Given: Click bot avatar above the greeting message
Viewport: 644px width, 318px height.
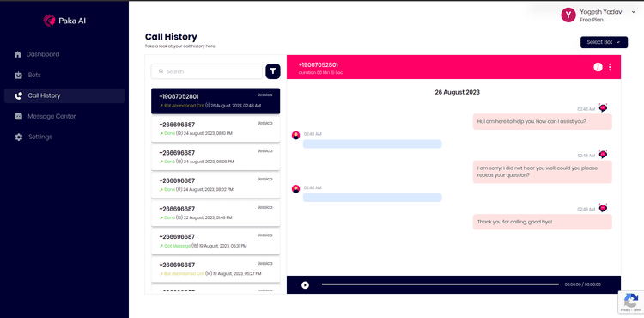Looking at the screenshot, I should (x=603, y=108).
